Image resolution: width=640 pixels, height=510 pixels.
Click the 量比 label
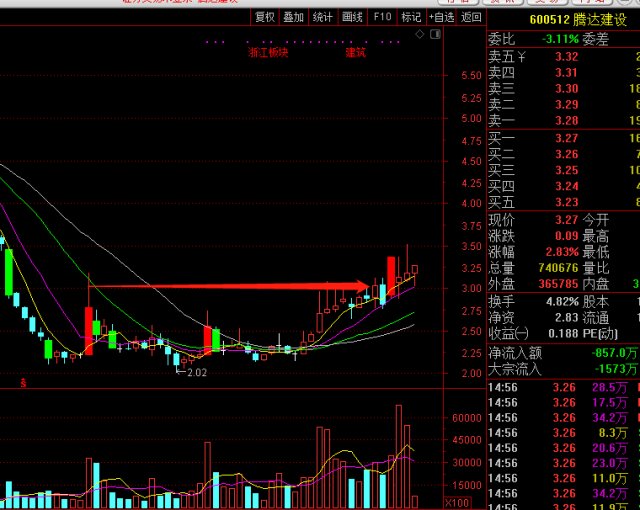pyautogui.click(x=596, y=268)
